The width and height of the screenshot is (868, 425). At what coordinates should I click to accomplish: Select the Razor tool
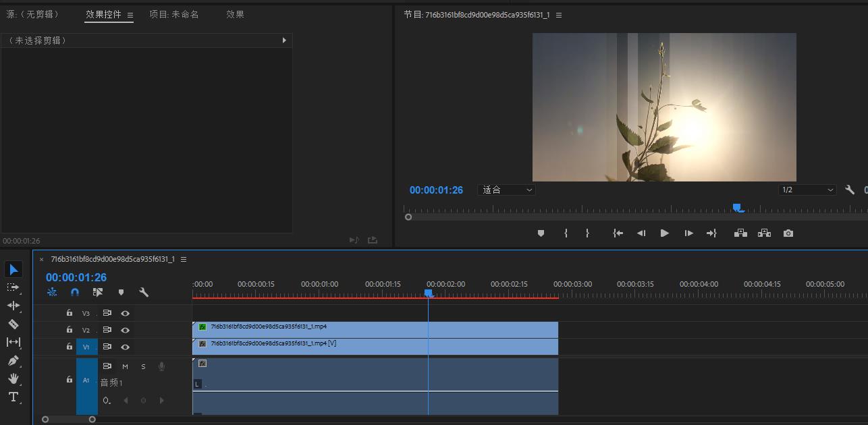(x=13, y=324)
